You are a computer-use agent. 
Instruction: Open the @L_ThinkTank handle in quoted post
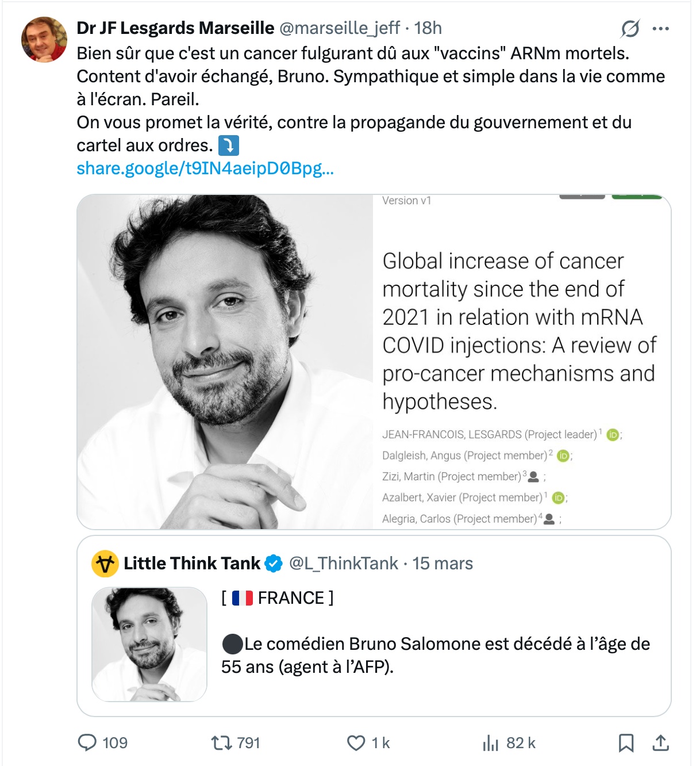tap(344, 563)
